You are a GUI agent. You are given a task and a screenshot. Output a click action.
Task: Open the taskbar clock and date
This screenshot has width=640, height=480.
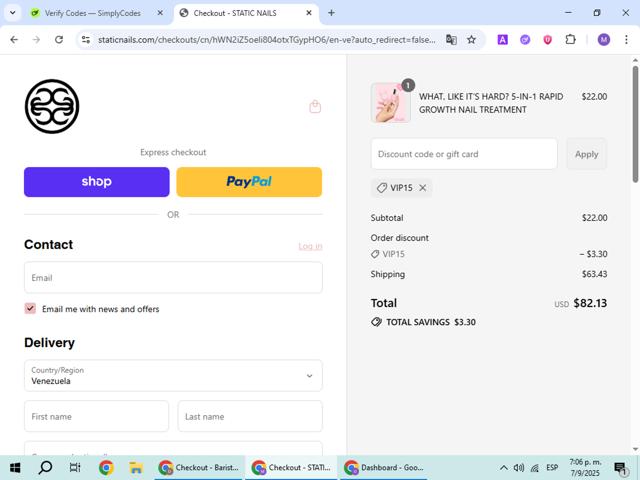pyautogui.click(x=585, y=468)
